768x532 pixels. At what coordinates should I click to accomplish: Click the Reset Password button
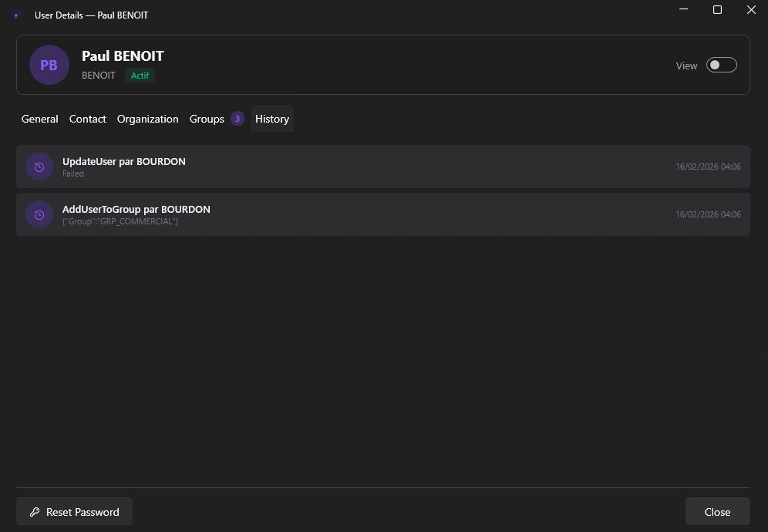(74, 511)
